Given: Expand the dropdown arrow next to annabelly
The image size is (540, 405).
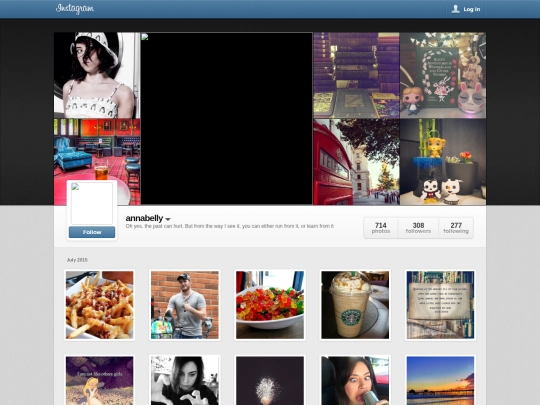Looking at the screenshot, I should pyautogui.click(x=168, y=219).
